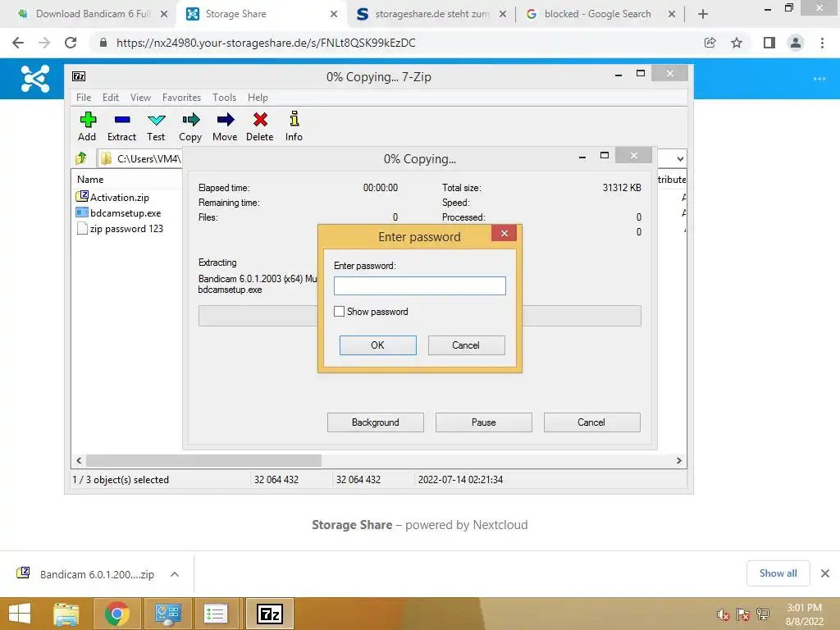The height and width of the screenshot is (630, 840).
Task: Open the Chrome profile avatar
Action: pos(796,43)
